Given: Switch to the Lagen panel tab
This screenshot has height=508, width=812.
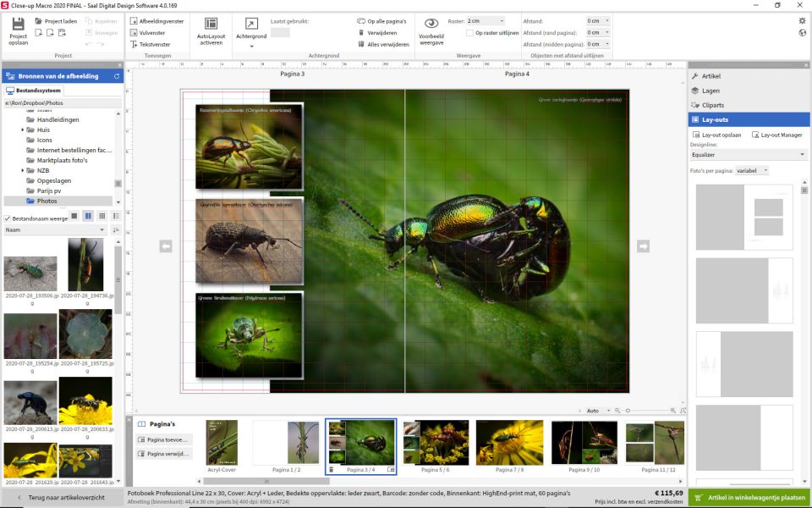Looking at the screenshot, I should pos(710,91).
